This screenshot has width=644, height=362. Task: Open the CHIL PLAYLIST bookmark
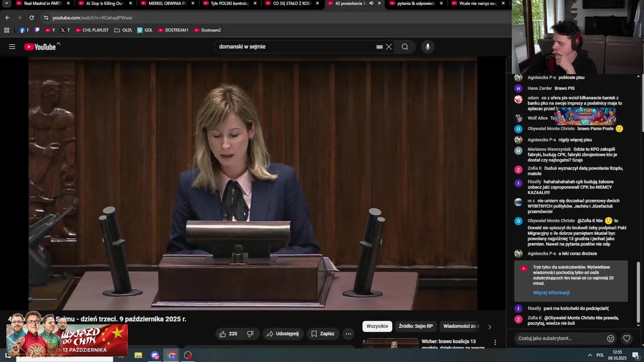(x=92, y=30)
